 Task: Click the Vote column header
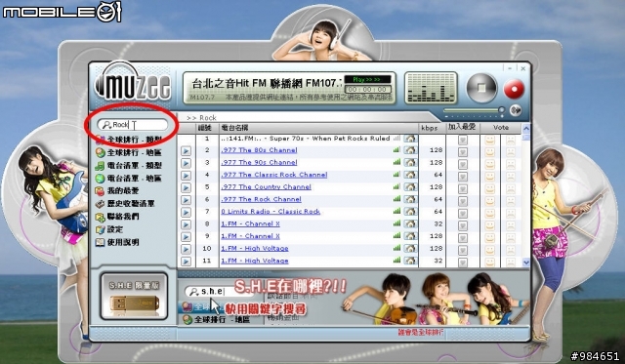coord(501,128)
